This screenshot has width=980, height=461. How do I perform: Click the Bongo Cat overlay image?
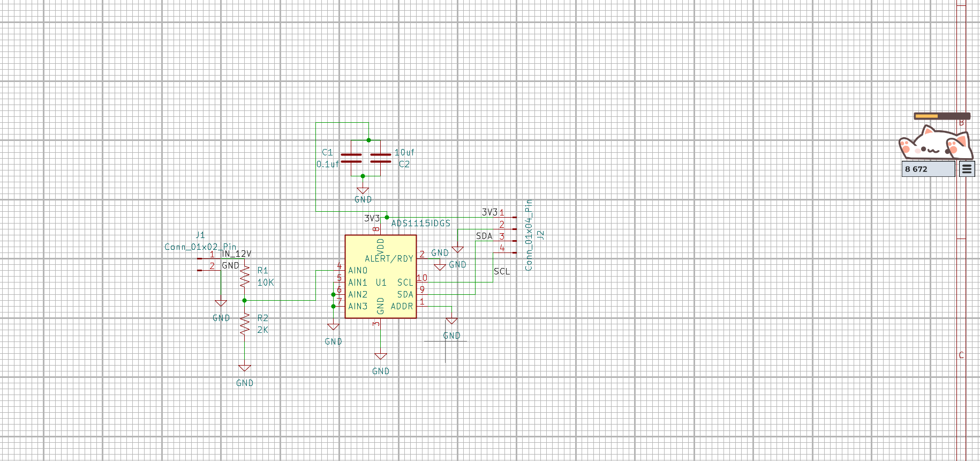935,143
